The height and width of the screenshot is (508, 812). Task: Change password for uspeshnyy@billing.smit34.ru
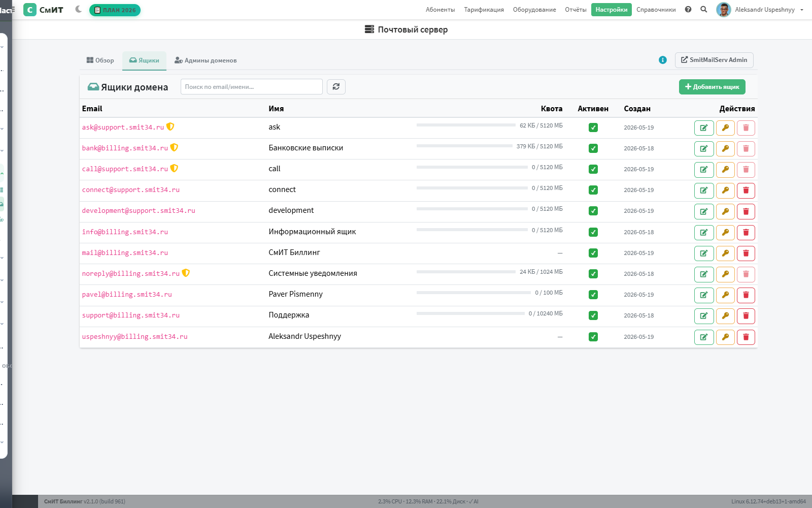point(725,337)
